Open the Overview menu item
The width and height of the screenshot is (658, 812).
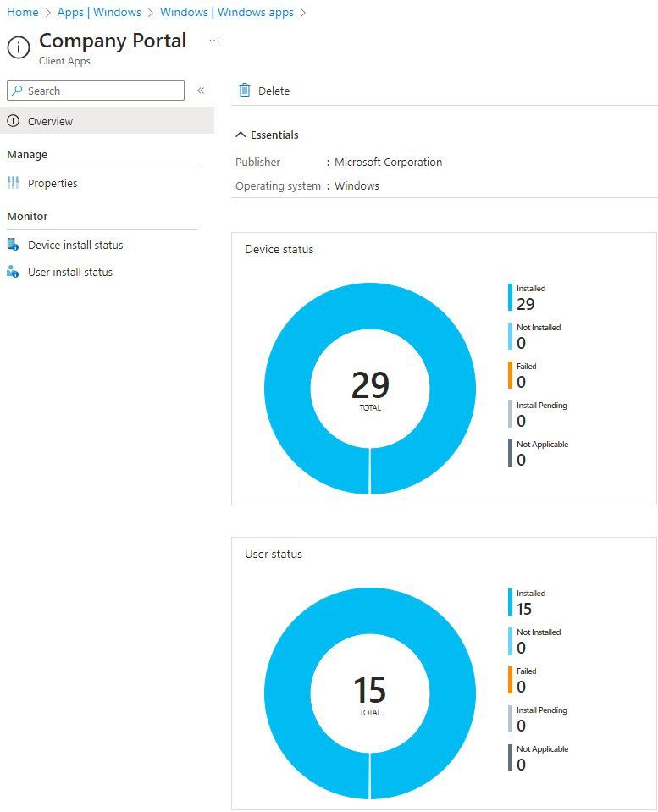(x=107, y=121)
